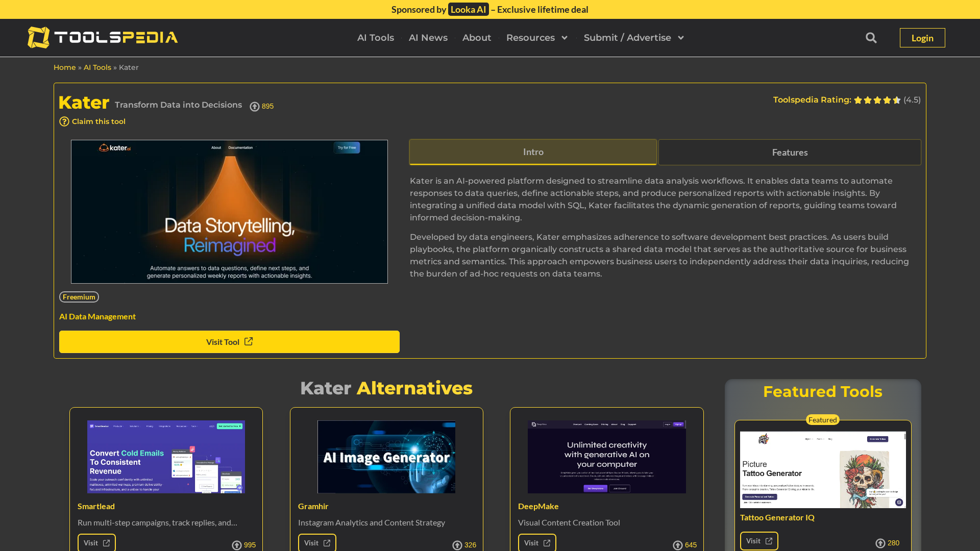This screenshot has width=980, height=551.
Task: Switch to the Features tab
Action: pos(789,152)
